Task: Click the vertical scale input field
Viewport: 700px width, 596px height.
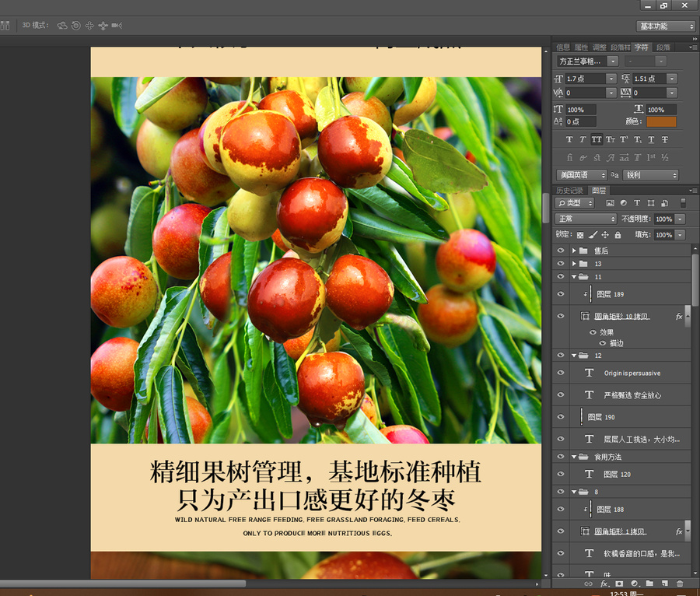Action: coord(581,110)
